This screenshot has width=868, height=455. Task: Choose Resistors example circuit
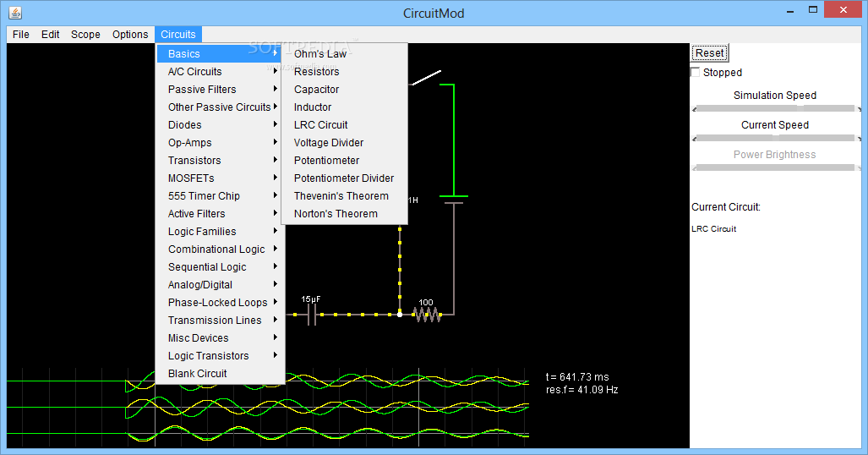(x=344, y=72)
